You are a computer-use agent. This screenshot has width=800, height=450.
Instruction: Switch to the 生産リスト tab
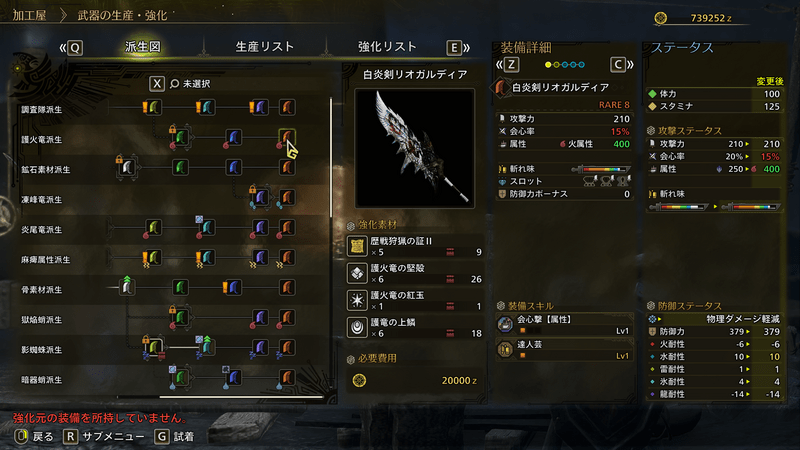pyautogui.click(x=264, y=47)
